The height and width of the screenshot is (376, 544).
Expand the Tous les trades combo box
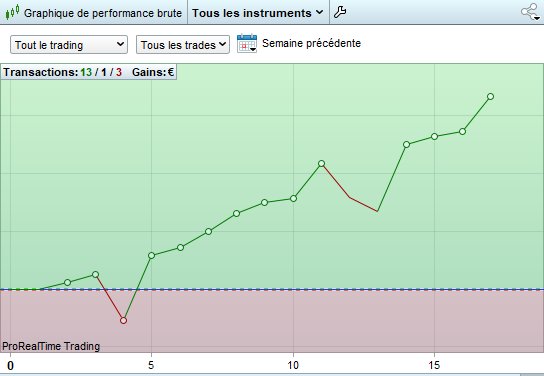(183, 45)
